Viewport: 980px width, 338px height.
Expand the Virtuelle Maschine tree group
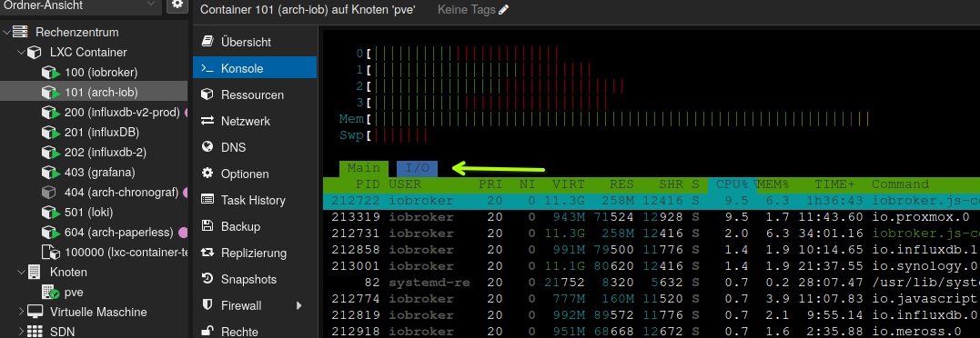coord(21,312)
